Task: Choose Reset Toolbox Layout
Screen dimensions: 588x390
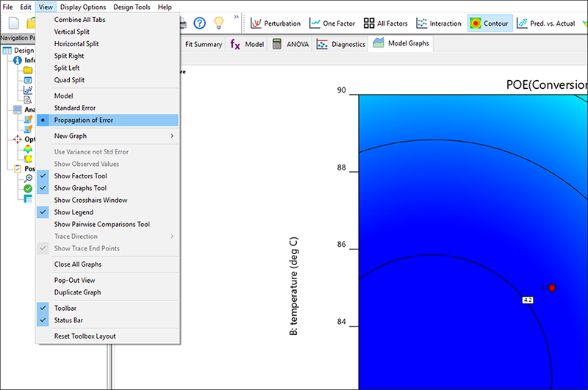Action: click(x=85, y=336)
